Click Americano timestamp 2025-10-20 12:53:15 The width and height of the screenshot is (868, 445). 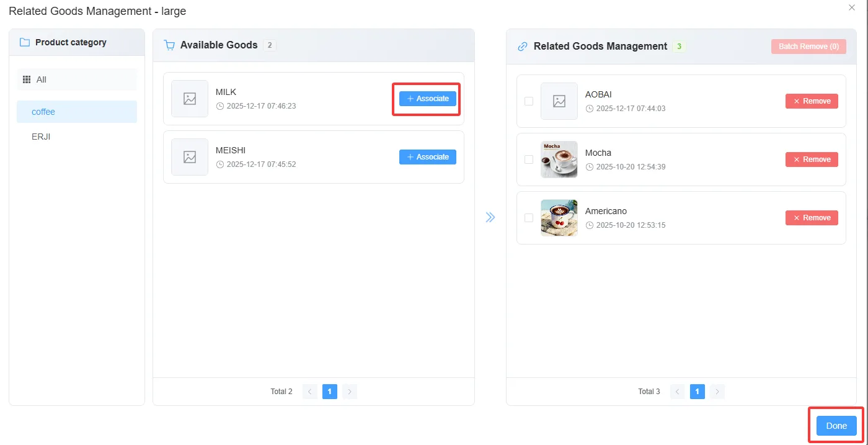(x=631, y=225)
